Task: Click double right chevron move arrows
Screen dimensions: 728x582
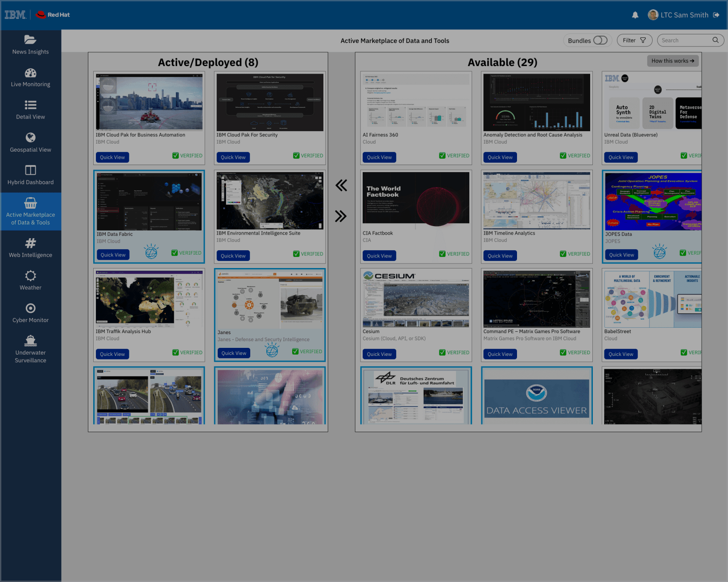Action: click(x=341, y=216)
